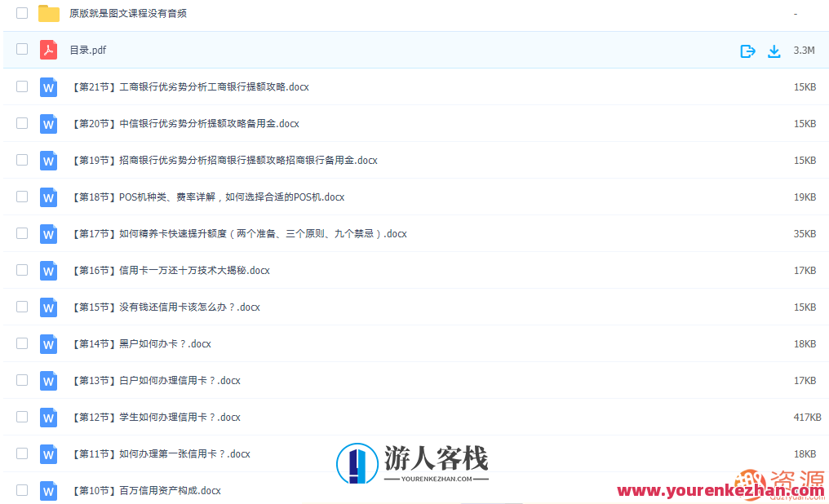This screenshot has height=504, width=829.
Task: Click the download icon for 目录.pdf
Action: tap(774, 50)
